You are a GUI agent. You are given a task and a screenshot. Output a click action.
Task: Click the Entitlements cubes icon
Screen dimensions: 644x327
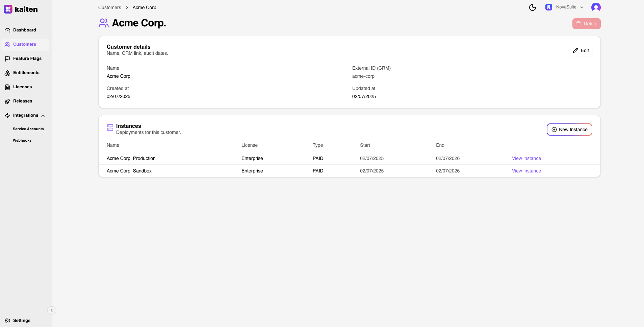click(7, 73)
